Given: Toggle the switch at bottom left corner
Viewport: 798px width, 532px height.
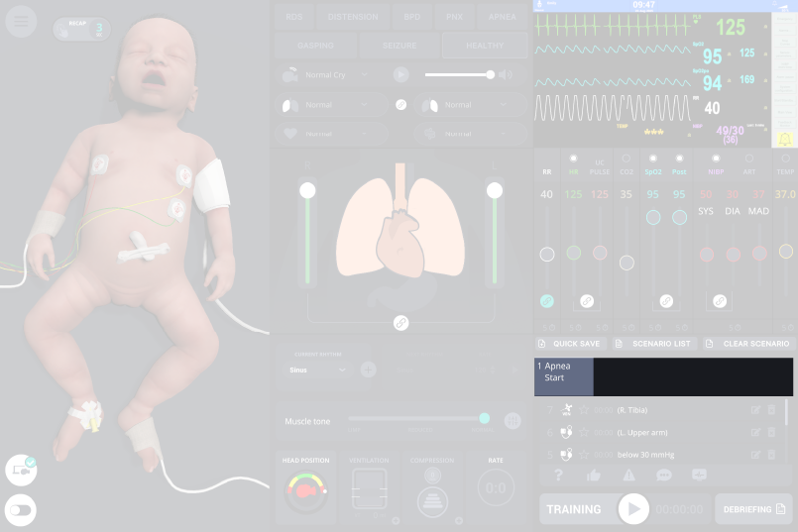Looking at the screenshot, I should [x=21, y=510].
